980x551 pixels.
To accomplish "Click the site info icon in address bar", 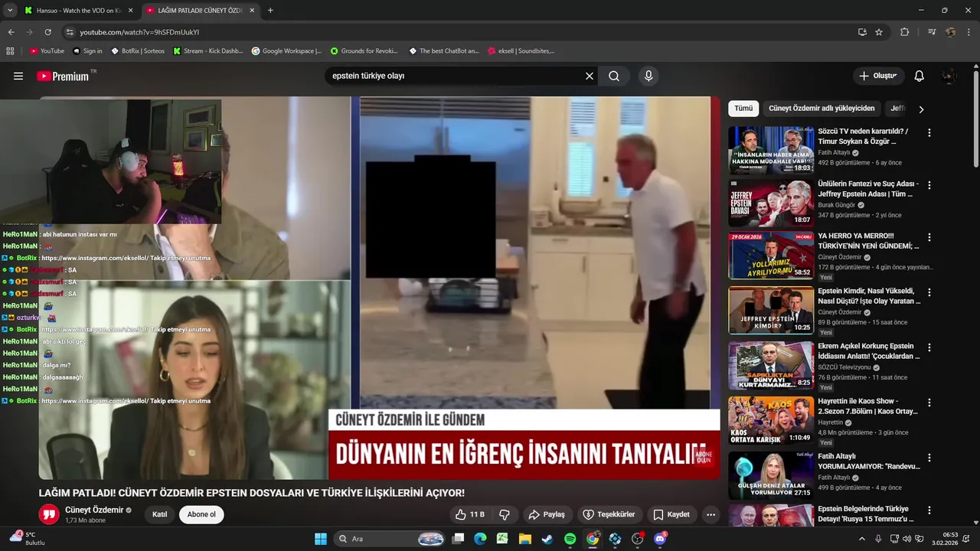I will click(x=70, y=32).
